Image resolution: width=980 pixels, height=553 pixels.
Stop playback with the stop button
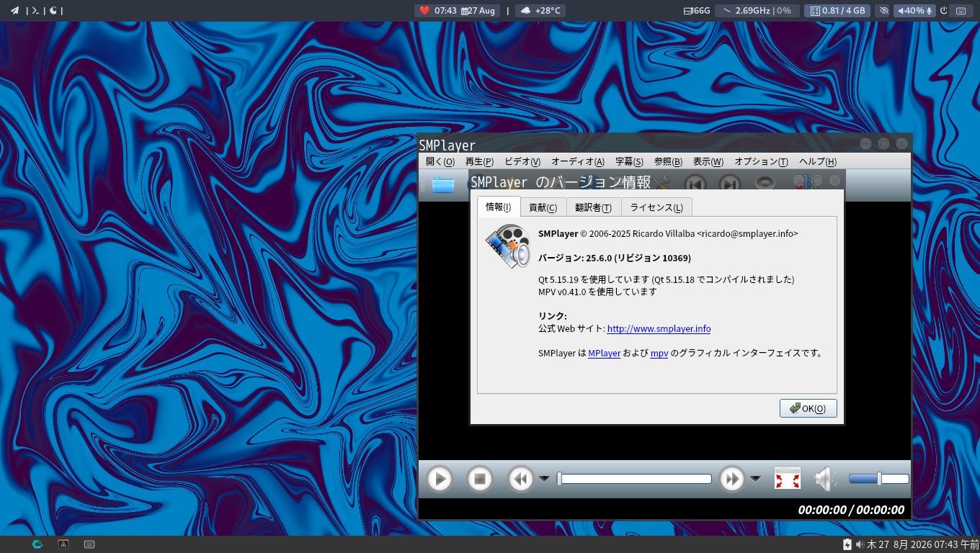click(479, 479)
